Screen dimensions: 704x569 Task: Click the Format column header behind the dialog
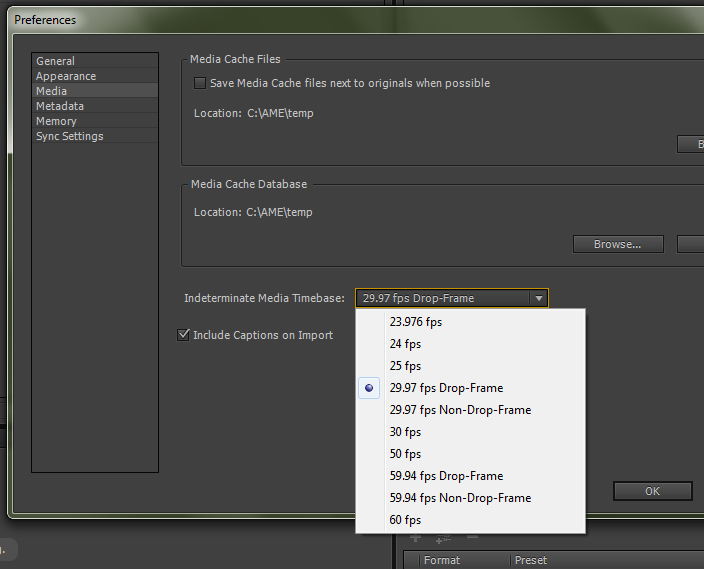pos(442,560)
